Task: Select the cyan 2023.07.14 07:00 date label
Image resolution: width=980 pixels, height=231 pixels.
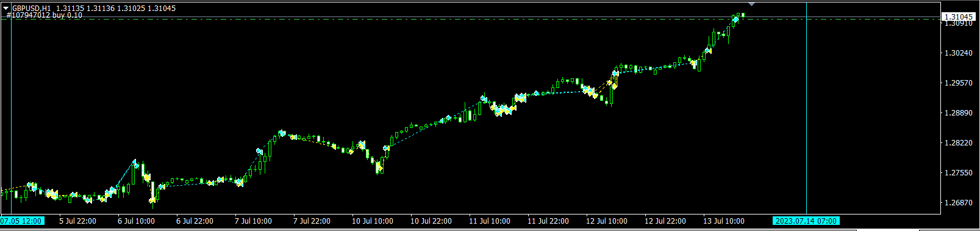Action: tap(806, 221)
